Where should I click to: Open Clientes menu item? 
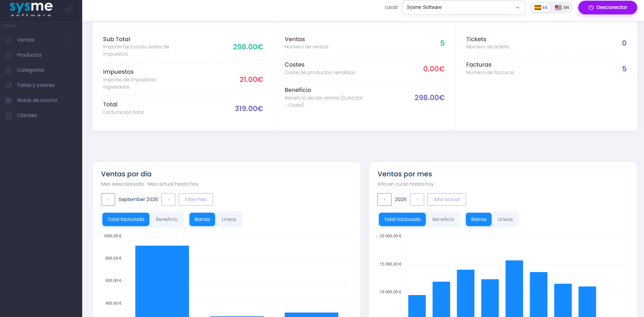pyautogui.click(x=41, y=115)
